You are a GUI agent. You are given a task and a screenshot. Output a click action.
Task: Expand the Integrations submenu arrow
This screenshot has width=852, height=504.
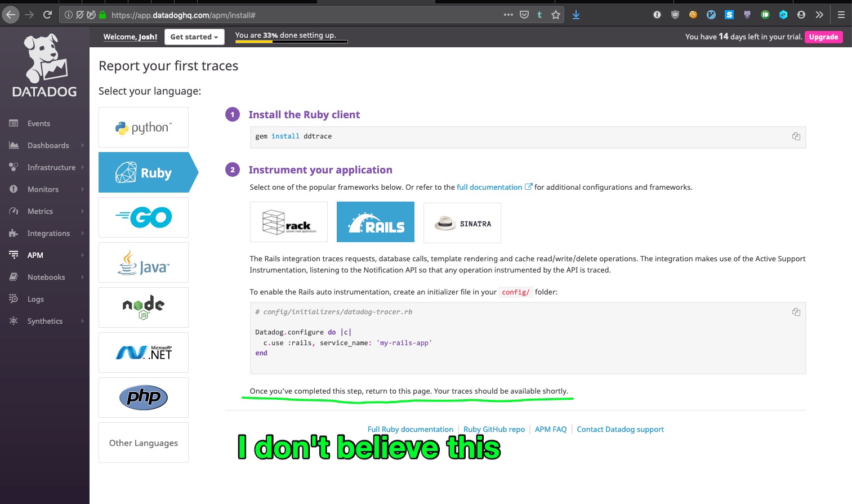click(x=82, y=233)
